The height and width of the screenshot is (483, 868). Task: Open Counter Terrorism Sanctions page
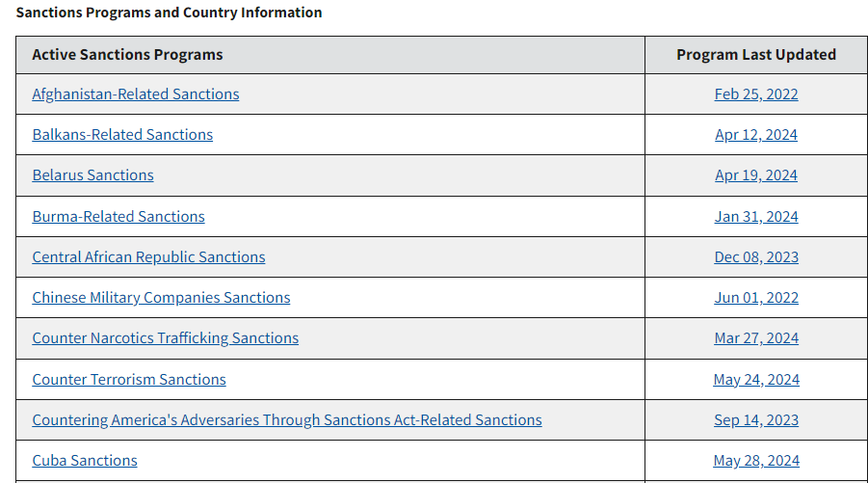[x=129, y=380]
